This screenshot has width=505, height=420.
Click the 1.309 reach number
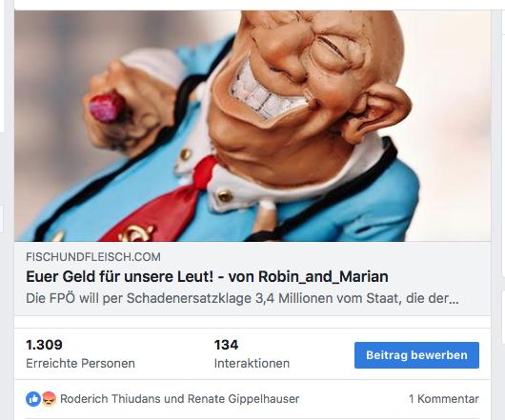pos(44,345)
